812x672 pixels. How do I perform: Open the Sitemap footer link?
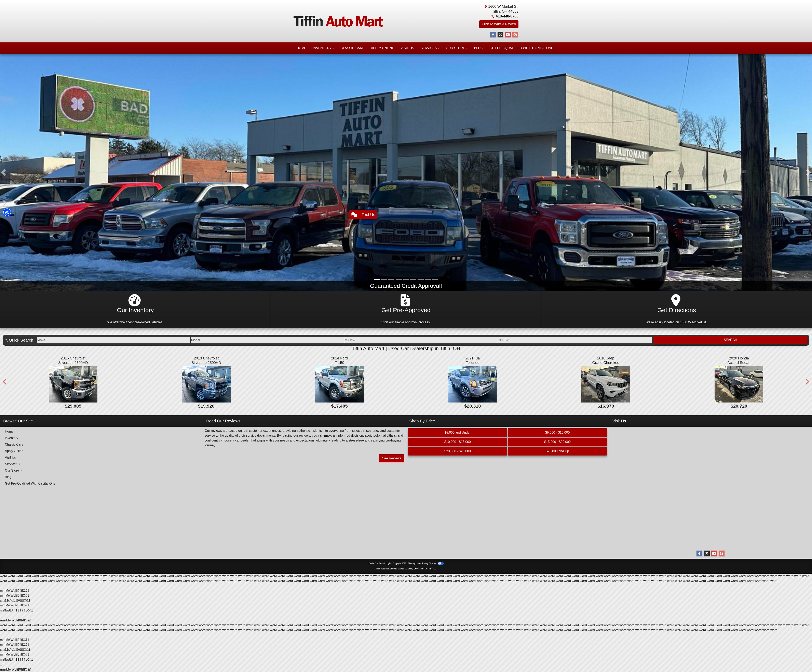tap(411, 563)
